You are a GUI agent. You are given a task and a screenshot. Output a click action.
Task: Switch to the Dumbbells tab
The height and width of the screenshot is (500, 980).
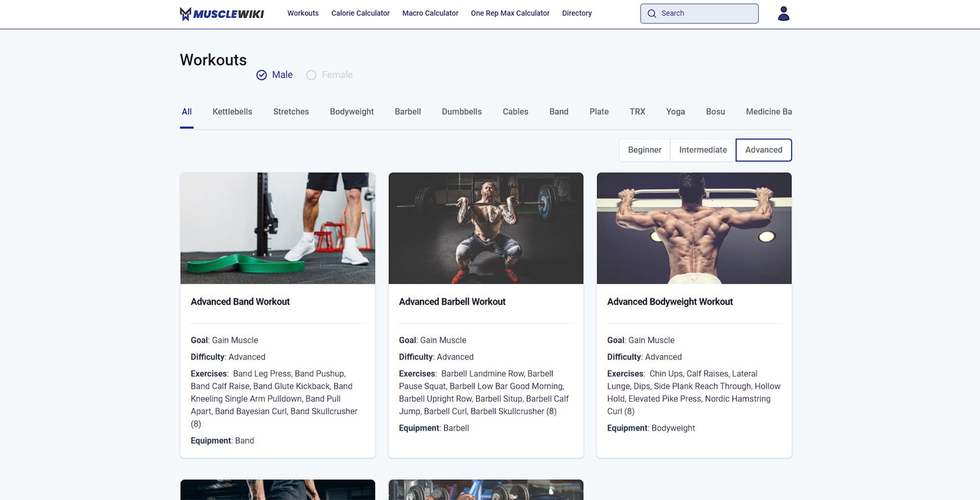tap(462, 112)
